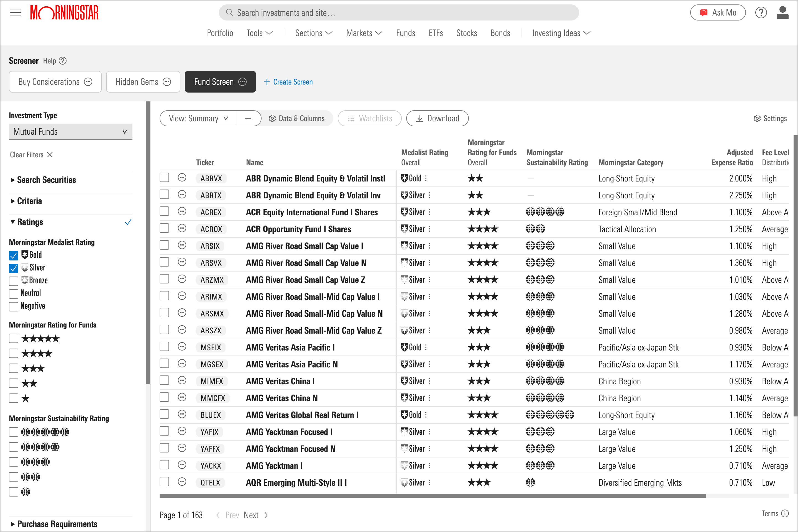This screenshot has height=532, width=798.
Task: Open medalist details dots for ACROX Silver
Action: point(429,229)
